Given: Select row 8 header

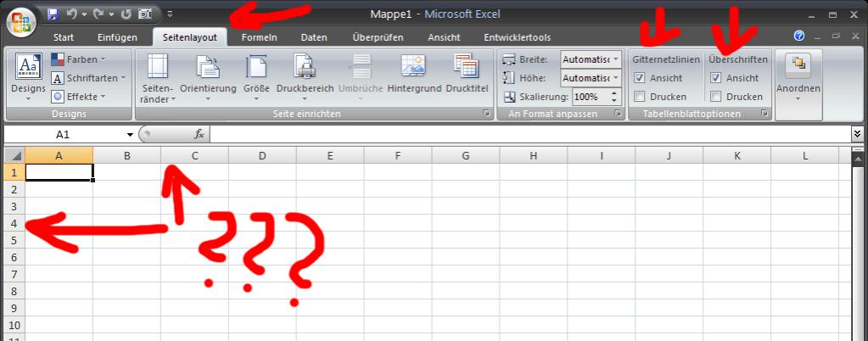Looking at the screenshot, I should pyautogui.click(x=14, y=291).
